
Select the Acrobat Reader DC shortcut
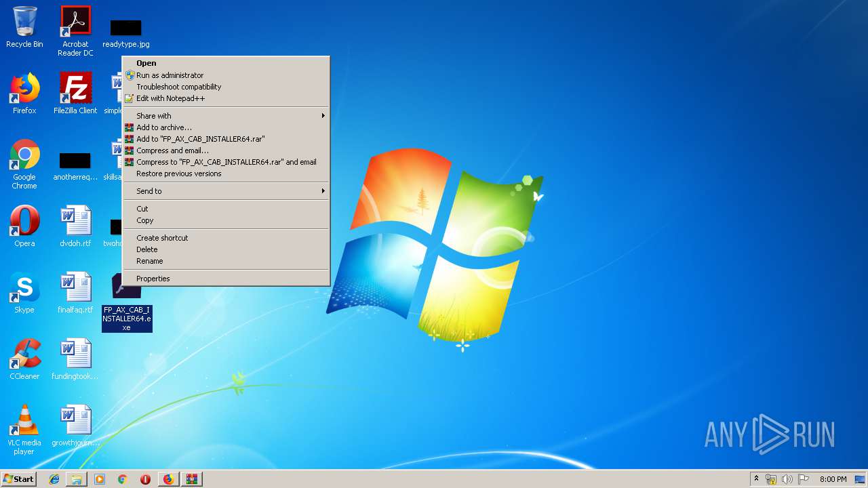point(75,31)
